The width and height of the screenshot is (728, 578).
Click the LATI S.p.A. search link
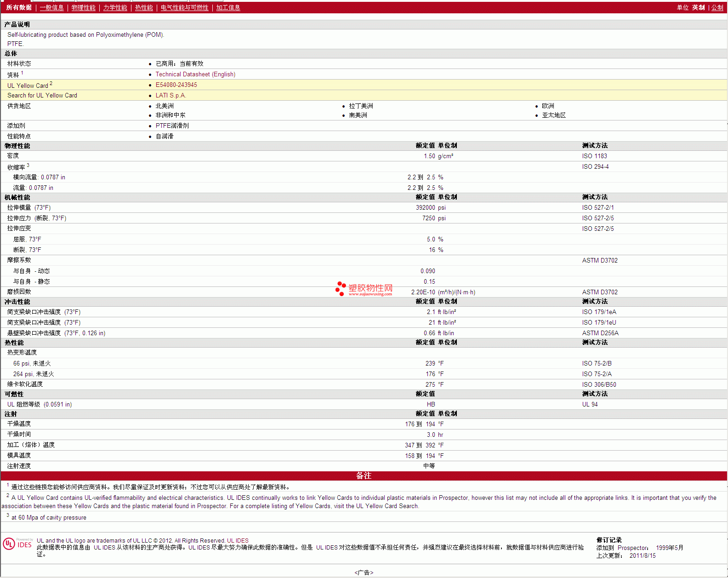[x=171, y=96]
